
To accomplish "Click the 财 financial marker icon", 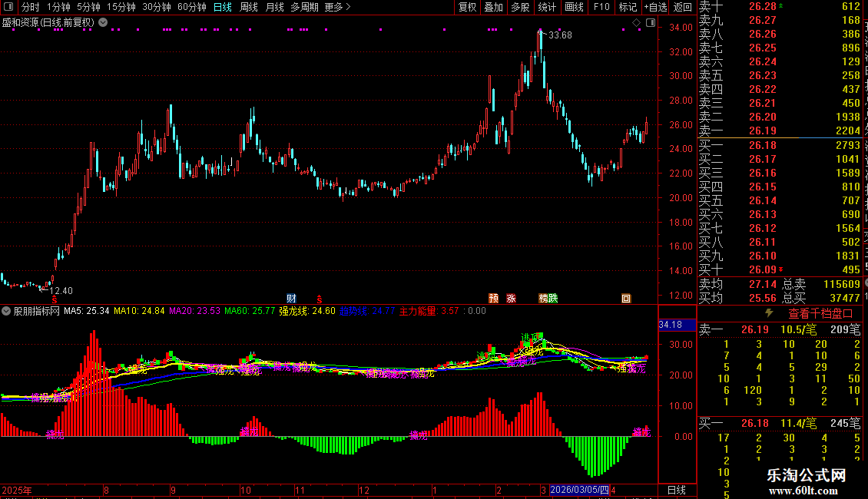I will click(291, 298).
